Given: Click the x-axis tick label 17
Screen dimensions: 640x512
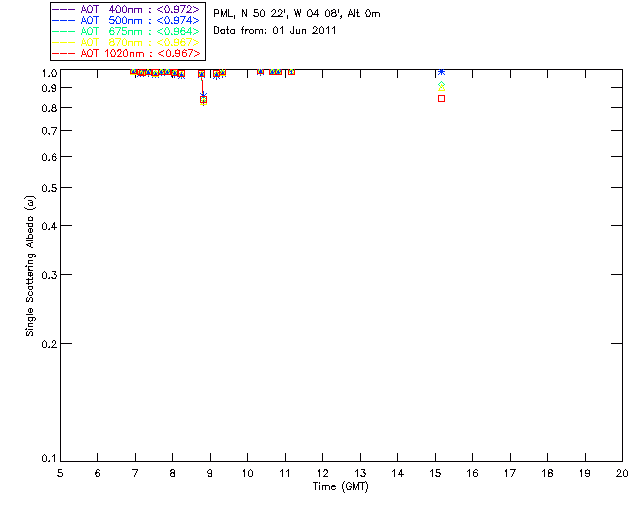Looking at the screenshot, I should pos(510,473).
